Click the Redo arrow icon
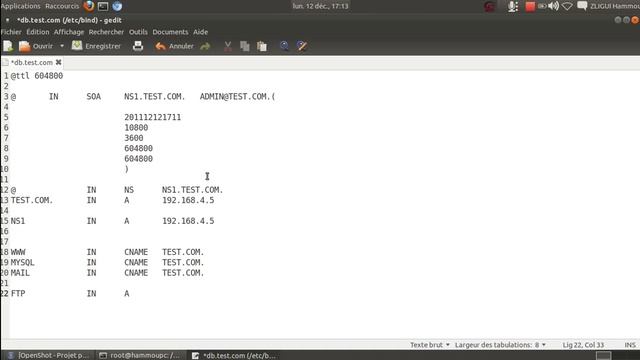Screen dimensions: 640x360 point(205,47)
